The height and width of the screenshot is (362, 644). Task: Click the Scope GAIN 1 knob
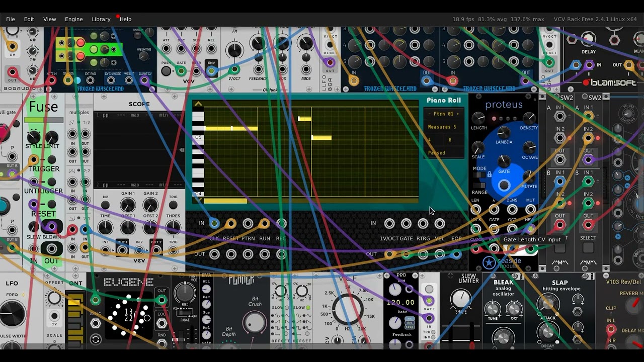click(128, 205)
